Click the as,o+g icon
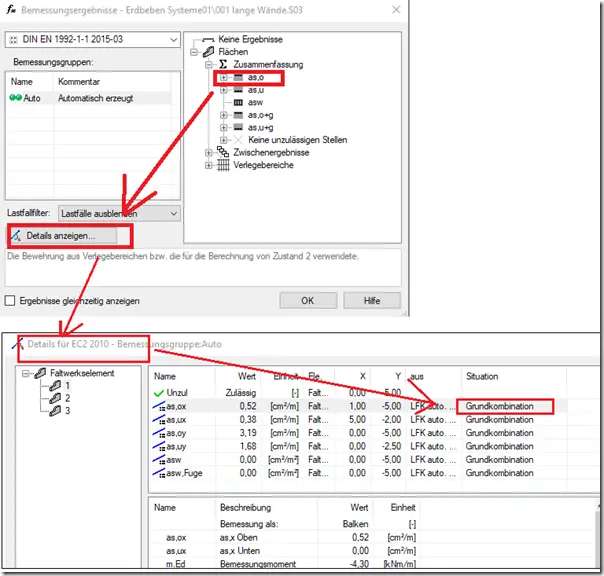This screenshot has width=604, height=576. click(x=238, y=115)
